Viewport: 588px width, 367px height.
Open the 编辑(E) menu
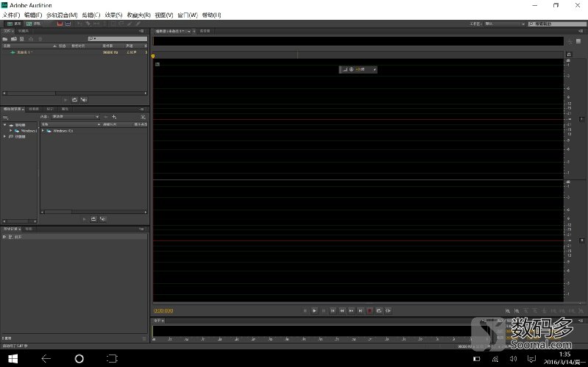point(33,15)
